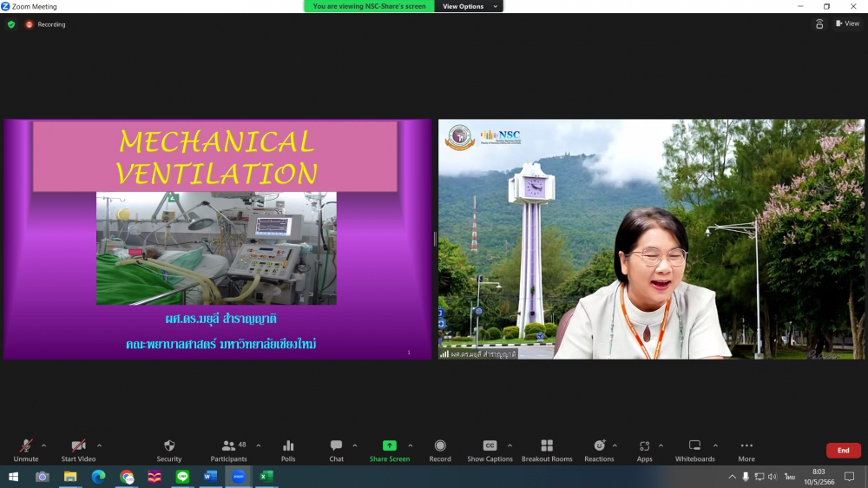Open the Apps menu item
Viewport: 868px width, 488px height.
[x=644, y=446]
